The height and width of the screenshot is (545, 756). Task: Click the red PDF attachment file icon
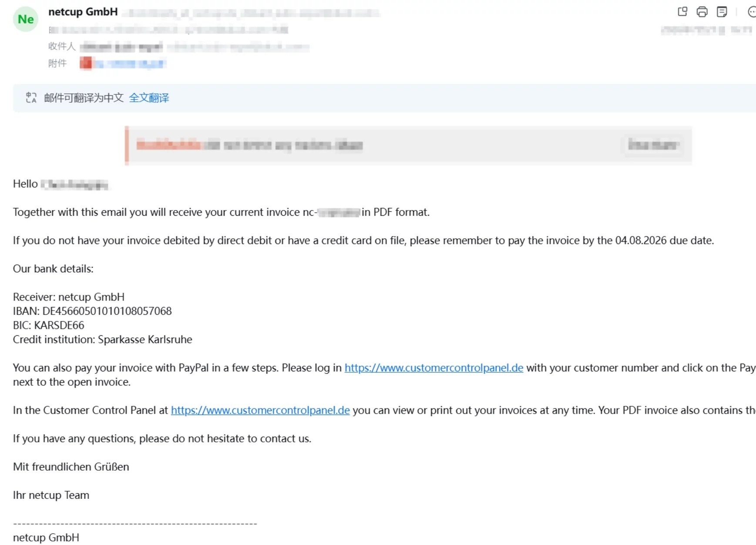coord(86,64)
